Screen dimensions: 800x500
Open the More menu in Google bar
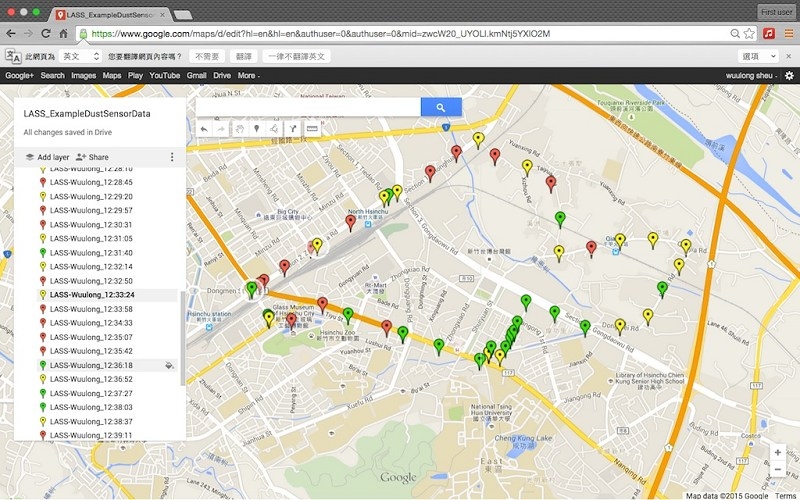click(249, 76)
